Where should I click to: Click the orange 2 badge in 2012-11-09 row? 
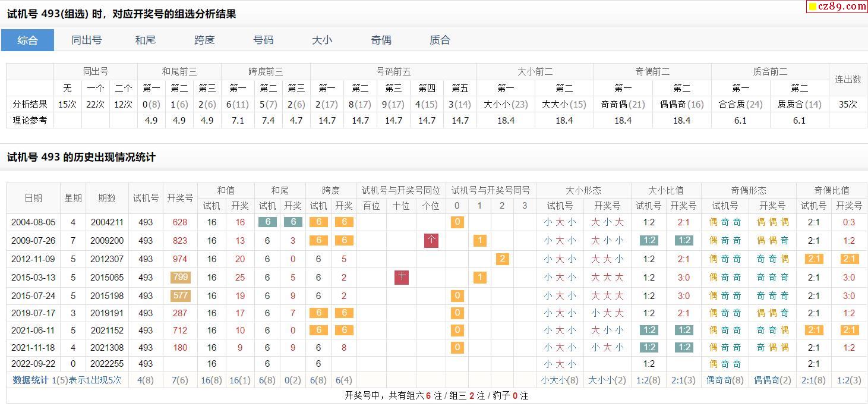click(x=502, y=259)
